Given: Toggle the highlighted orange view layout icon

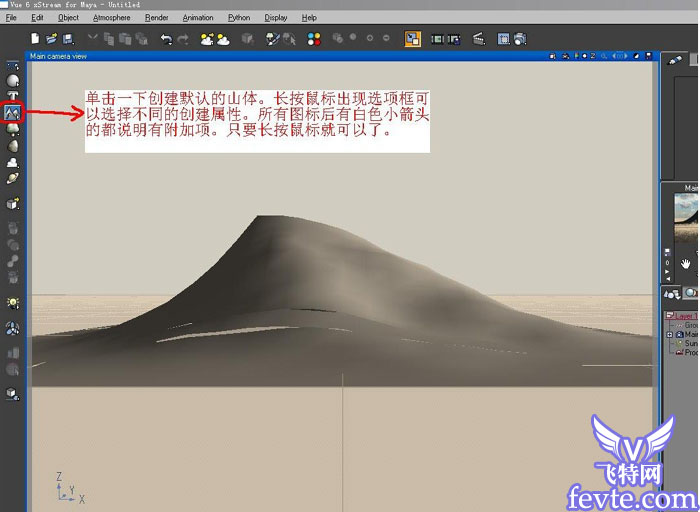Looking at the screenshot, I should tap(412, 39).
